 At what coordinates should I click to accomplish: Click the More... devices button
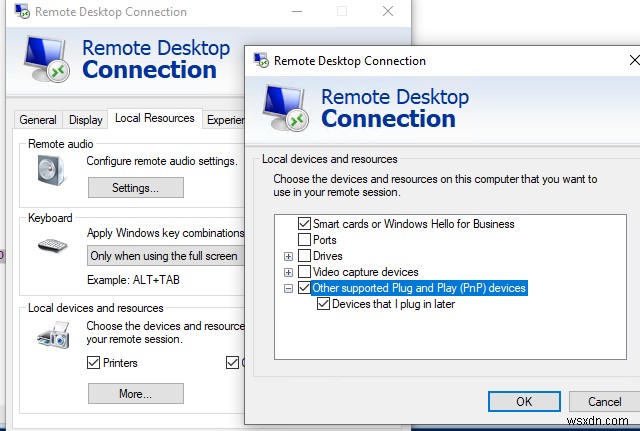pyautogui.click(x=135, y=393)
